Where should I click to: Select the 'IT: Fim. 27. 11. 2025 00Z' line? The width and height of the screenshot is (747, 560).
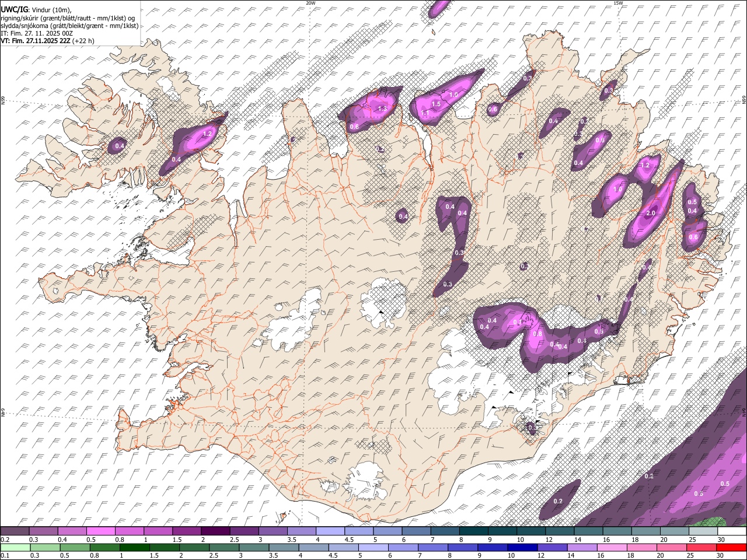click(x=37, y=33)
